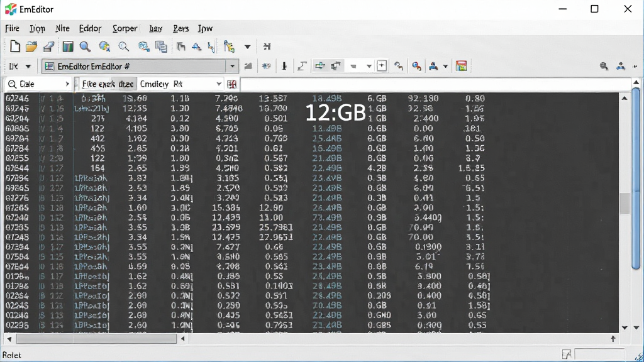644x362 pixels.
Task: Click cell value 15.385
Action: coord(226,207)
